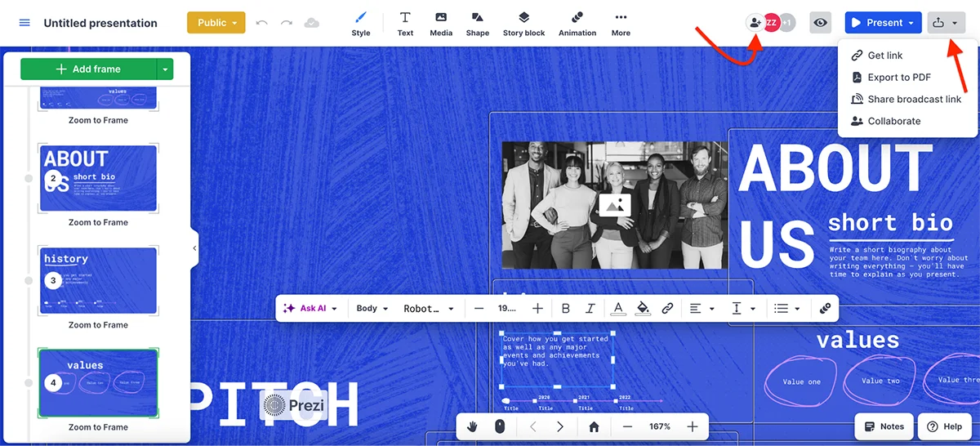Open the text color picker
This screenshot has width=980, height=446.
click(618, 309)
